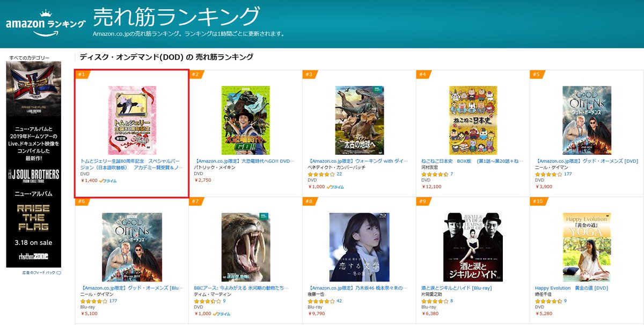Open the 42 reviews count for Koisuru Bungaku
Image resolution: width=644 pixels, height=325 pixels.
(x=339, y=301)
